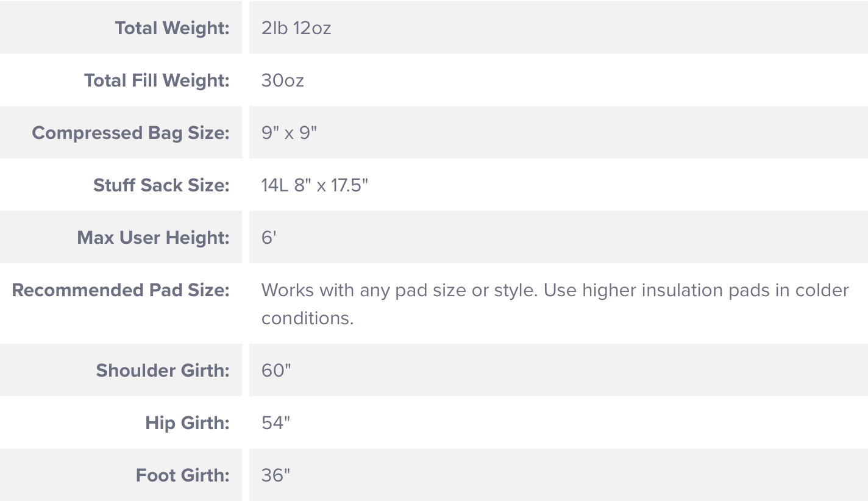Select the 2lb 12oz weight value
The image size is (868, 501).
tap(296, 28)
